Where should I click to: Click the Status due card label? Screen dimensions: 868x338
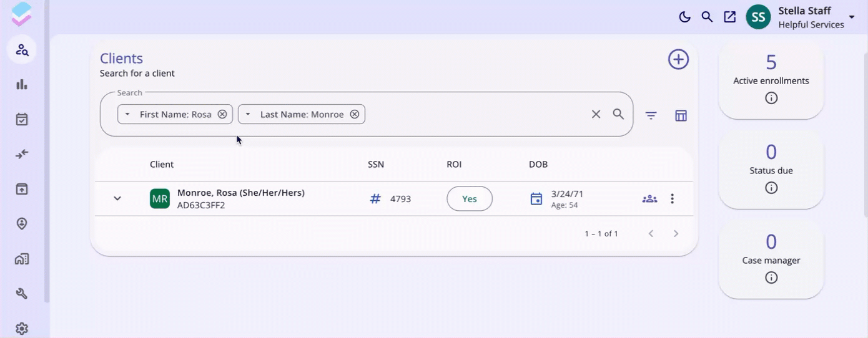[x=771, y=170]
